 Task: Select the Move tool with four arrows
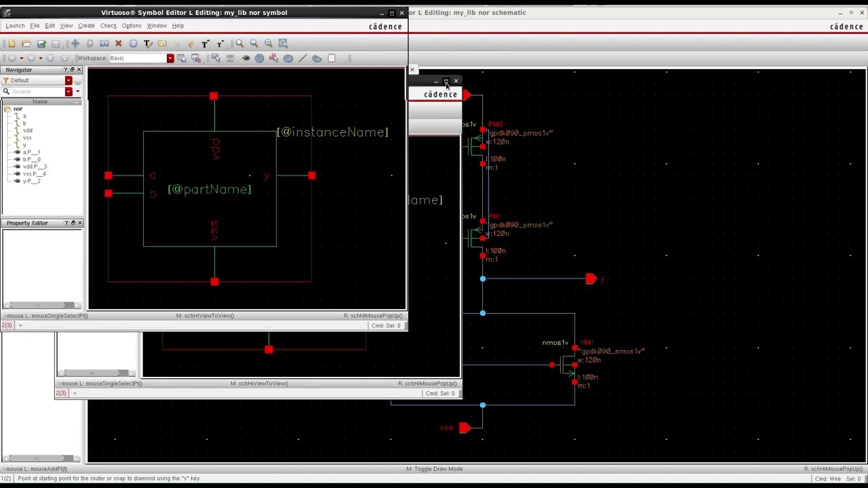click(75, 43)
